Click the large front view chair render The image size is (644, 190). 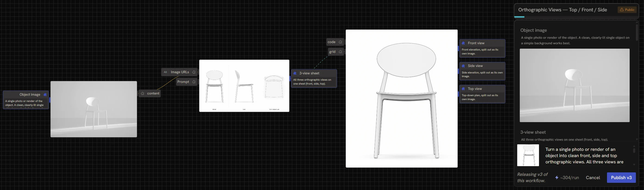coord(402,99)
